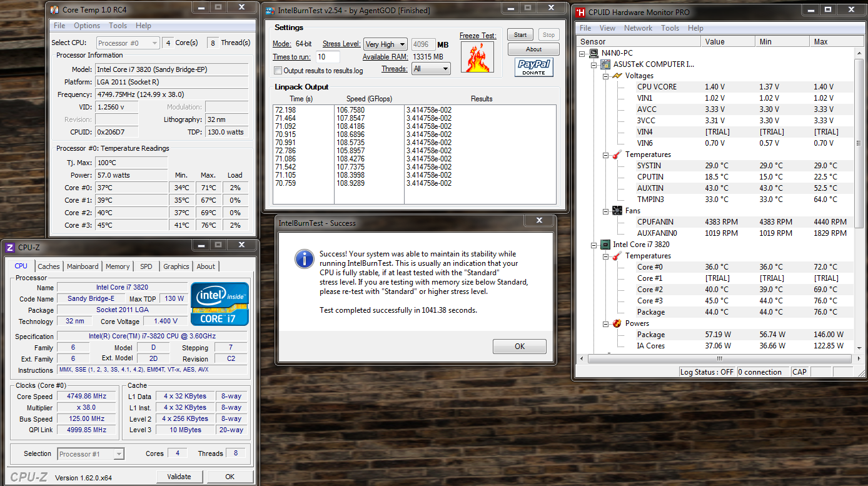Switch to CPU-Z About tab
Screen dimensions: 868x486
[206, 266]
